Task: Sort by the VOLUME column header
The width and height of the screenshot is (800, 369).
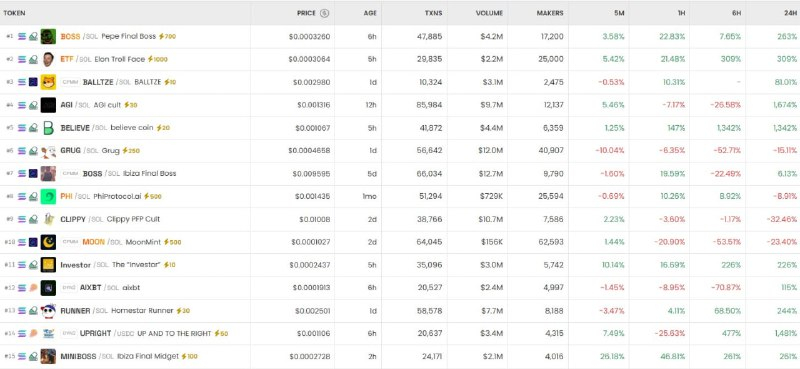Action: click(x=489, y=13)
